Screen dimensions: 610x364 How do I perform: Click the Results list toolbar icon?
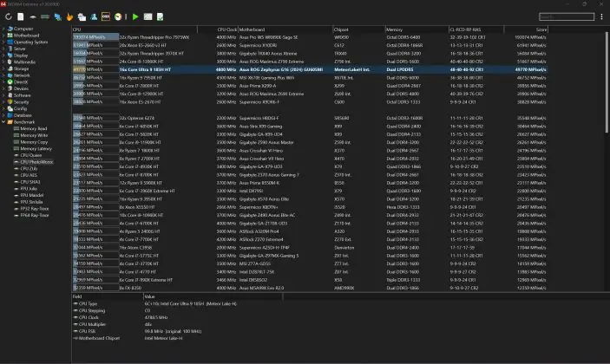click(148, 16)
